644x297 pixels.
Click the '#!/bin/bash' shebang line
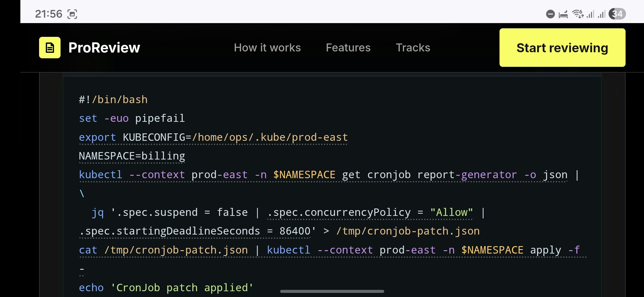113,100
